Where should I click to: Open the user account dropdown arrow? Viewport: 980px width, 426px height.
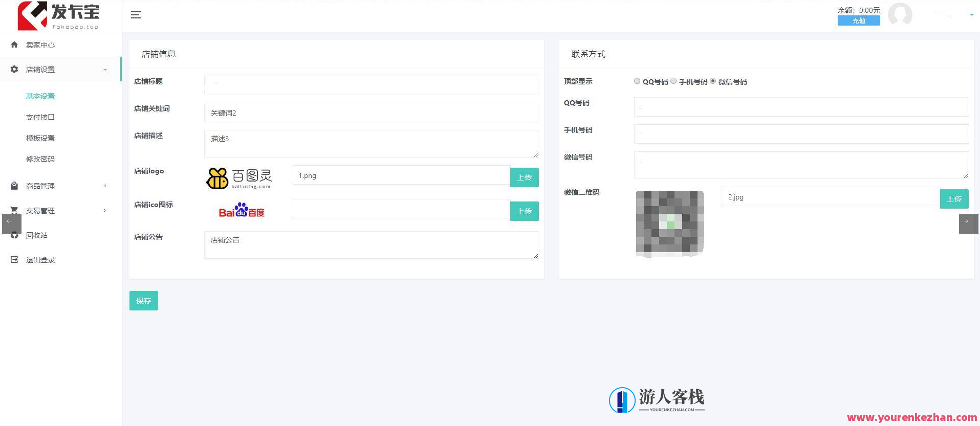coord(972,15)
